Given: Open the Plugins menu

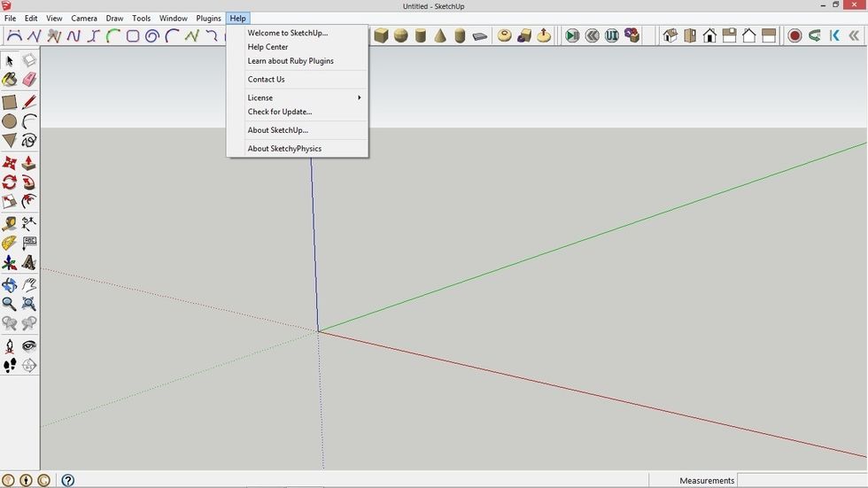Looking at the screenshot, I should coord(208,19).
